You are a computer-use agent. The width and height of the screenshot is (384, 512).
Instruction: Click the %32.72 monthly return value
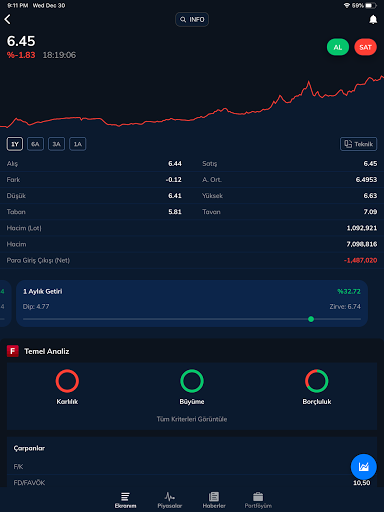click(349, 291)
